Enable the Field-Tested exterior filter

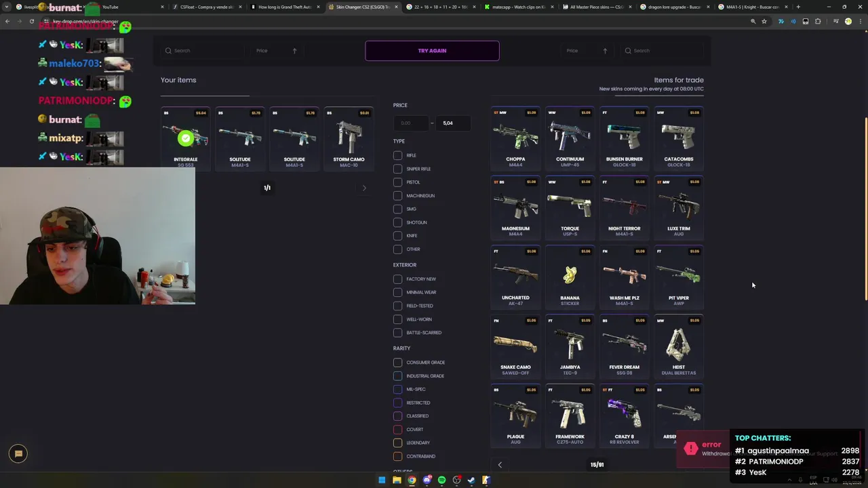[x=397, y=306]
